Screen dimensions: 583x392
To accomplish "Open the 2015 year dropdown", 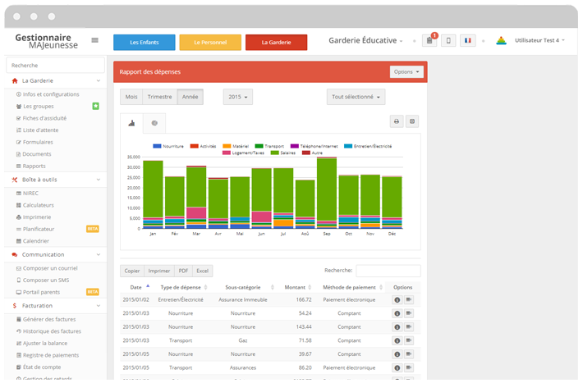I will (237, 97).
